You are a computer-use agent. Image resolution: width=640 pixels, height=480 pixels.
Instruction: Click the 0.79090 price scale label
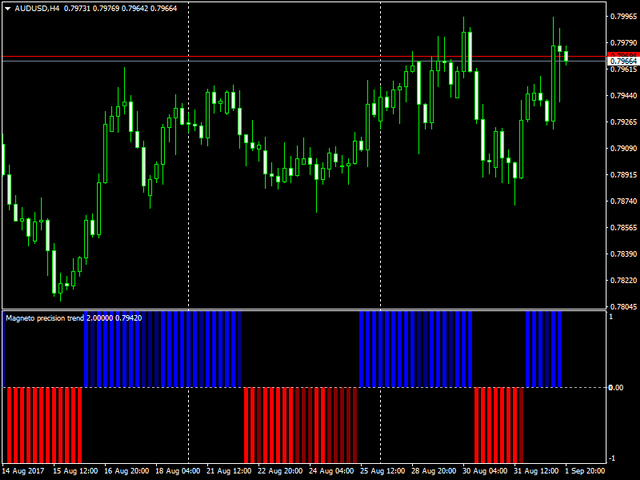pos(623,148)
